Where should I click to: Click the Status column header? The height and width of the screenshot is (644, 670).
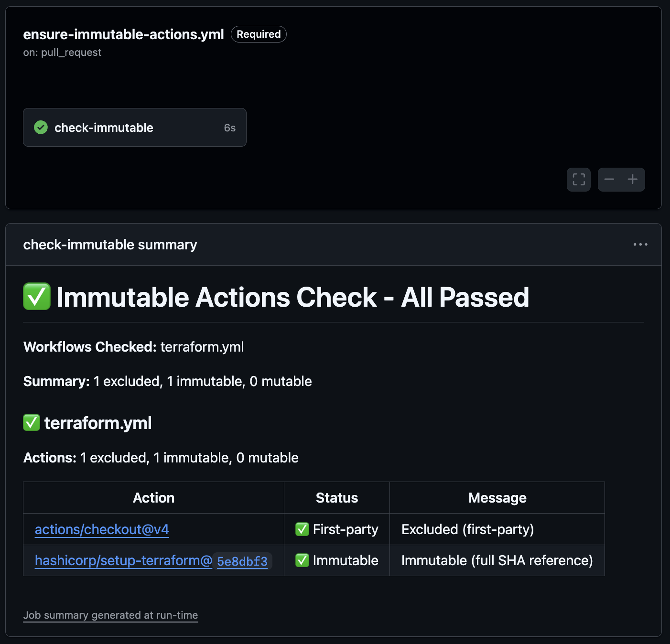pos(337,498)
